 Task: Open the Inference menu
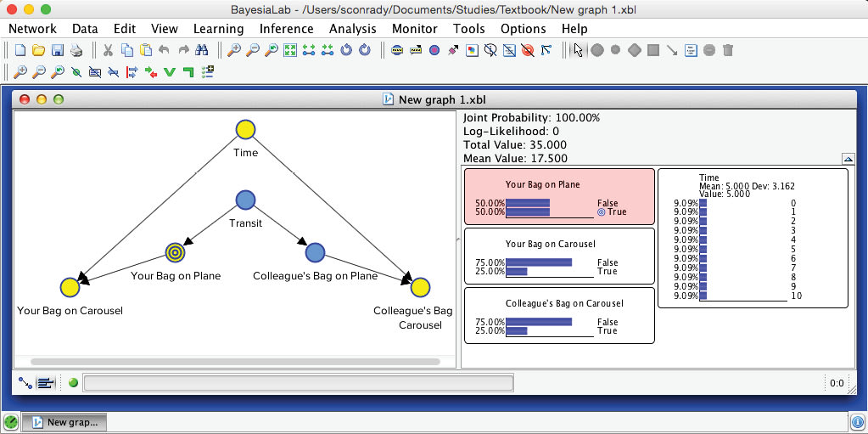point(286,29)
